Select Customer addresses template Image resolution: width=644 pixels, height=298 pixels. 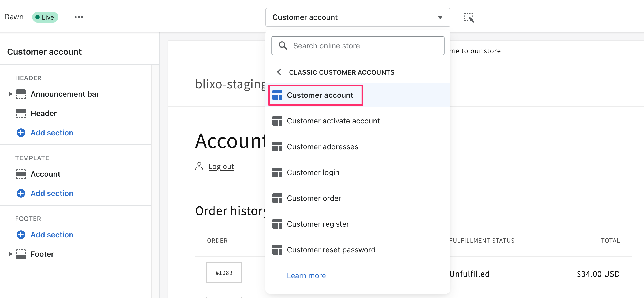(322, 147)
